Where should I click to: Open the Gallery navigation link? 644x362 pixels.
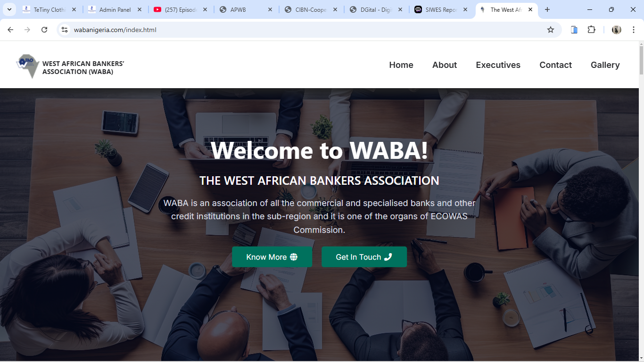click(x=605, y=65)
